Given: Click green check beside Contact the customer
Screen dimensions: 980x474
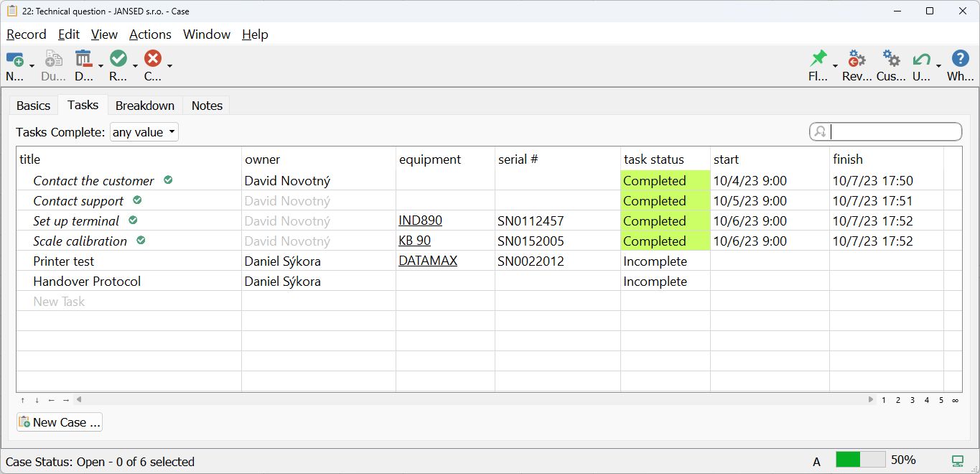Looking at the screenshot, I should tap(168, 180).
